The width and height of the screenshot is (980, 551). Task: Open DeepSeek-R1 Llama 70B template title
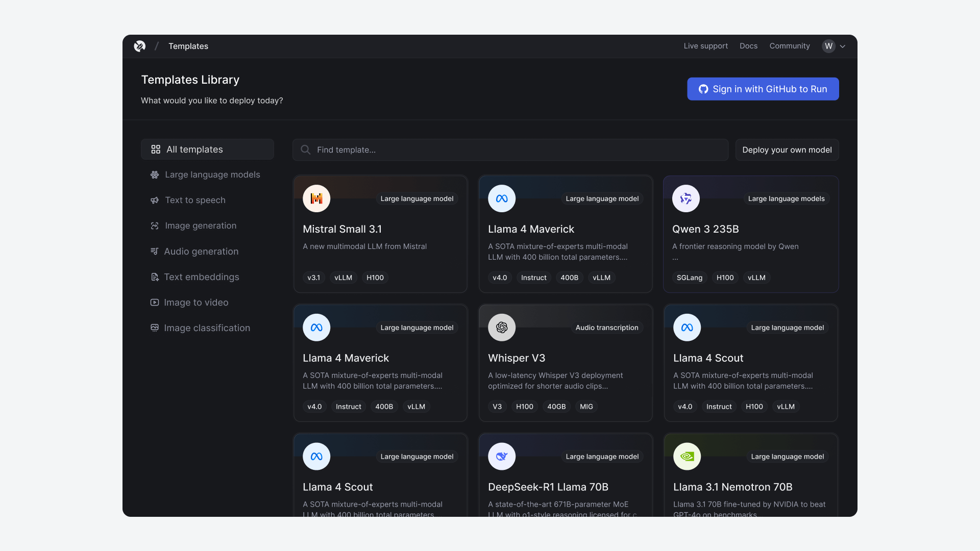[x=548, y=487]
